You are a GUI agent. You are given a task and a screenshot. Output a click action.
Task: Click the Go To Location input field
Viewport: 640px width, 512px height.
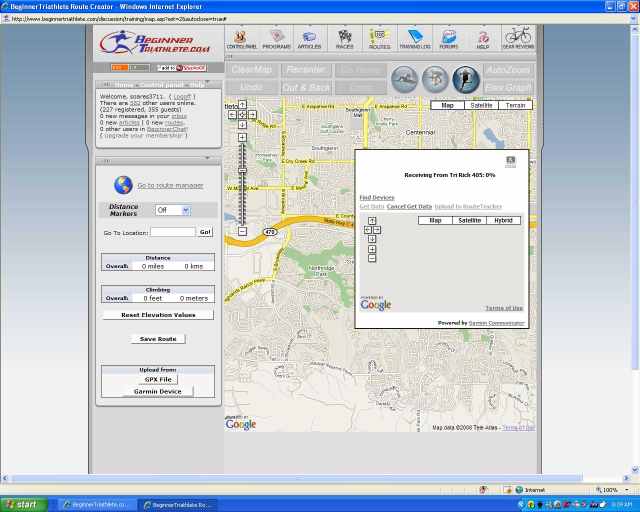(173, 232)
